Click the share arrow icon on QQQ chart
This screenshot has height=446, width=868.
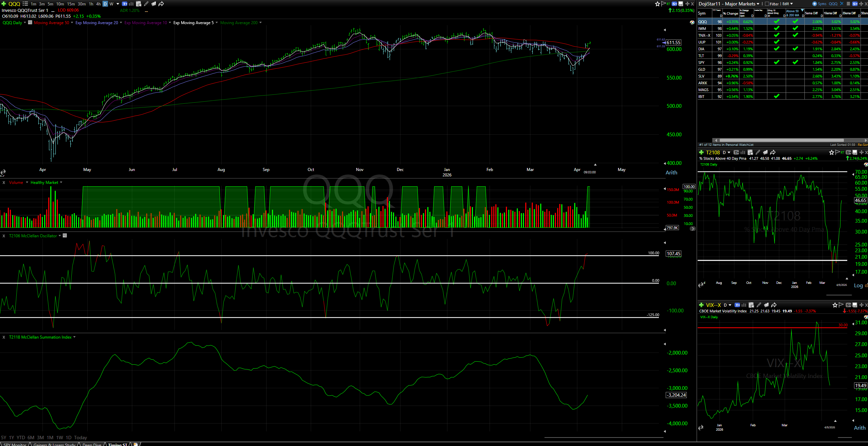(x=161, y=4)
